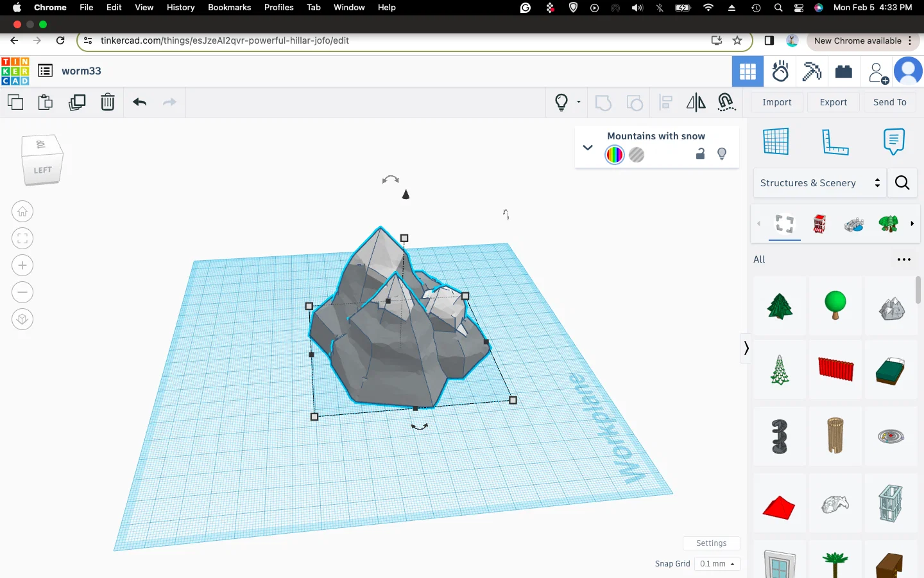Image resolution: width=924 pixels, height=578 pixels.
Task: Switch to the orthographic view cube icon
Action: point(22,319)
